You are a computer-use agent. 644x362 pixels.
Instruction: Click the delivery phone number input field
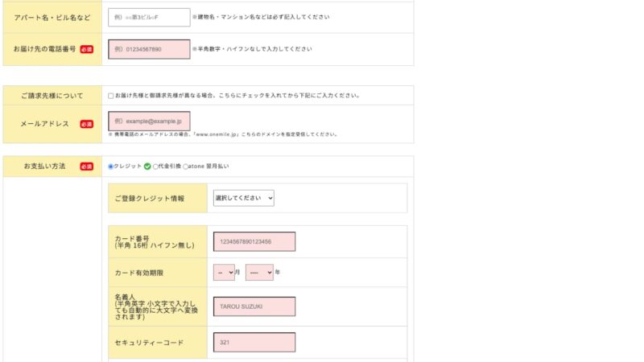tap(149, 49)
